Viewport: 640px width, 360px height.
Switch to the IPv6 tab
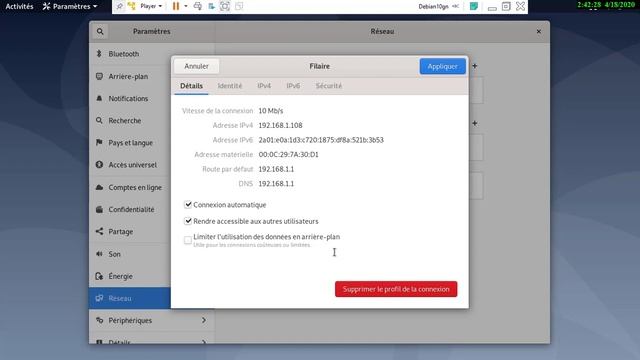pyautogui.click(x=293, y=86)
